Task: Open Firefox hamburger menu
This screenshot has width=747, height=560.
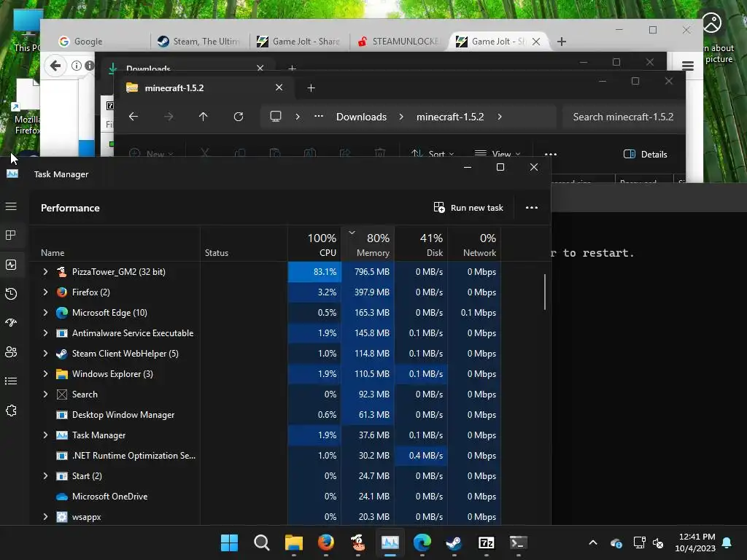Action: [687, 66]
